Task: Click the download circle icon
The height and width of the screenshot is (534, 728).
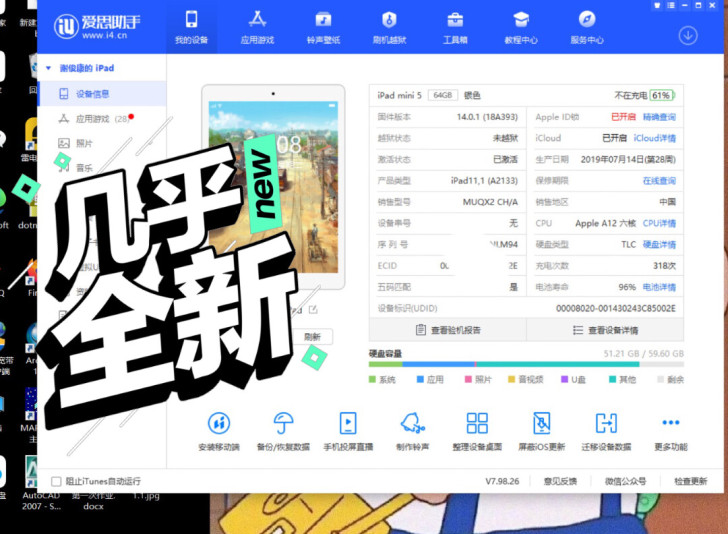Action: tap(688, 35)
